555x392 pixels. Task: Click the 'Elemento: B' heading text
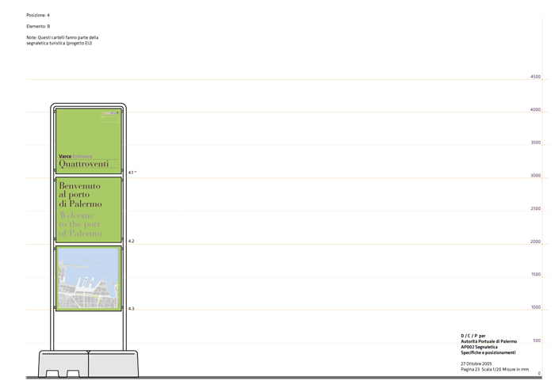pos(38,26)
